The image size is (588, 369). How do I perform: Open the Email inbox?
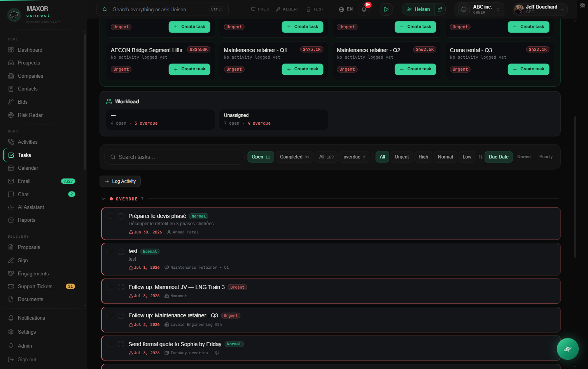24,181
